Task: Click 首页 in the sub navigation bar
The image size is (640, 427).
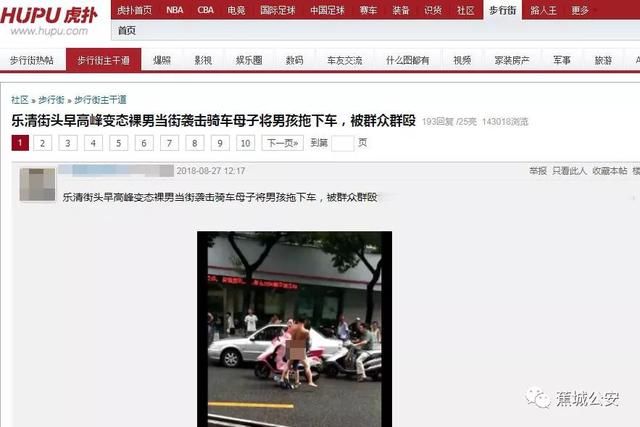Action: click(127, 30)
